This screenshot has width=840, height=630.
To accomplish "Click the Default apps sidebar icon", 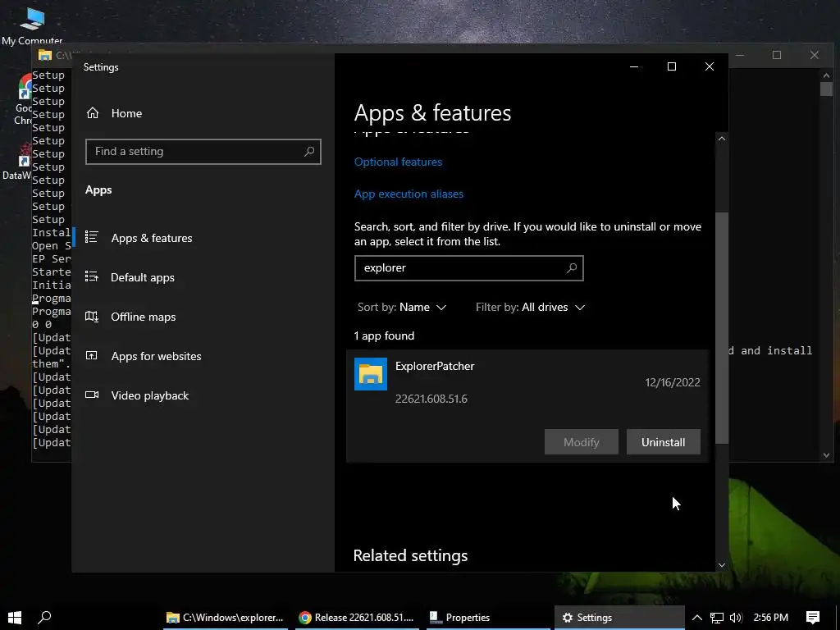I will (92, 276).
